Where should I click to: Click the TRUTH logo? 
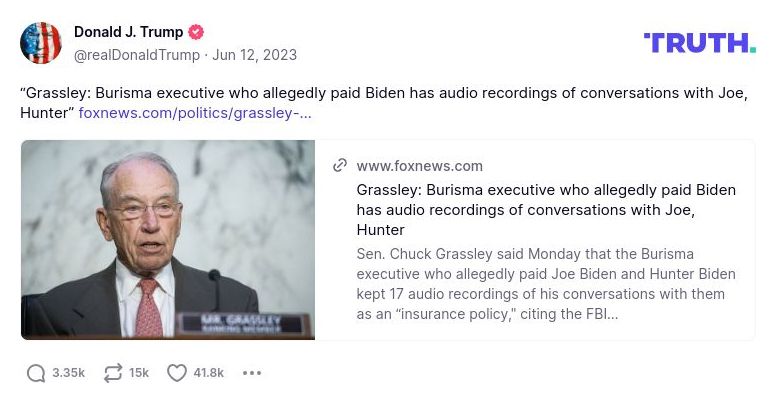(700, 43)
